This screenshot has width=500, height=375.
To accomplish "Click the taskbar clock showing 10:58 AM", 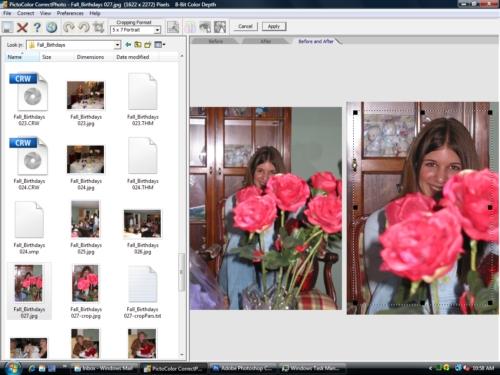I will 483,368.
